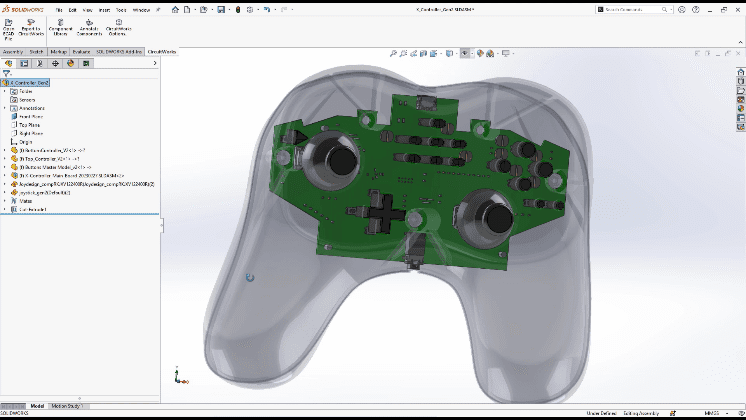
Task: Switch to Motion Study 1 tab
Action: click(67, 406)
